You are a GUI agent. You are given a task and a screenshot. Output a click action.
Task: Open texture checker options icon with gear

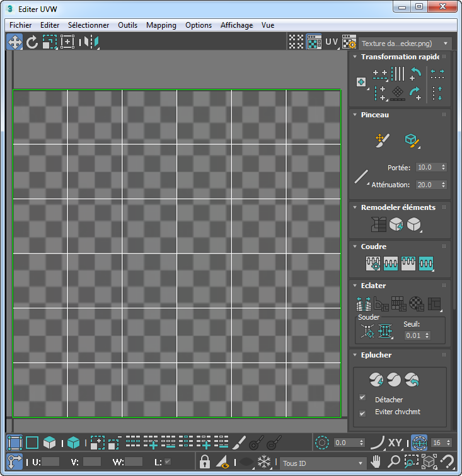point(349,42)
